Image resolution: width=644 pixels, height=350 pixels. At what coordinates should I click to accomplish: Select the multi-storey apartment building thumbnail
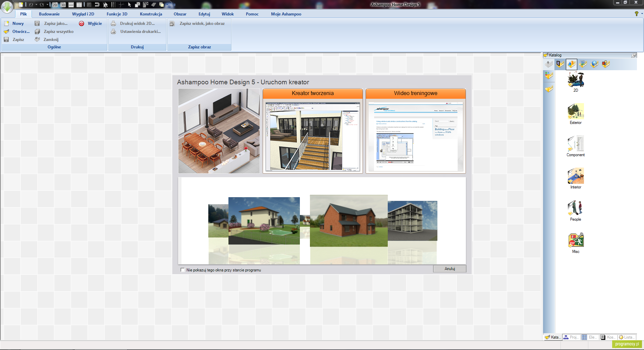(413, 221)
